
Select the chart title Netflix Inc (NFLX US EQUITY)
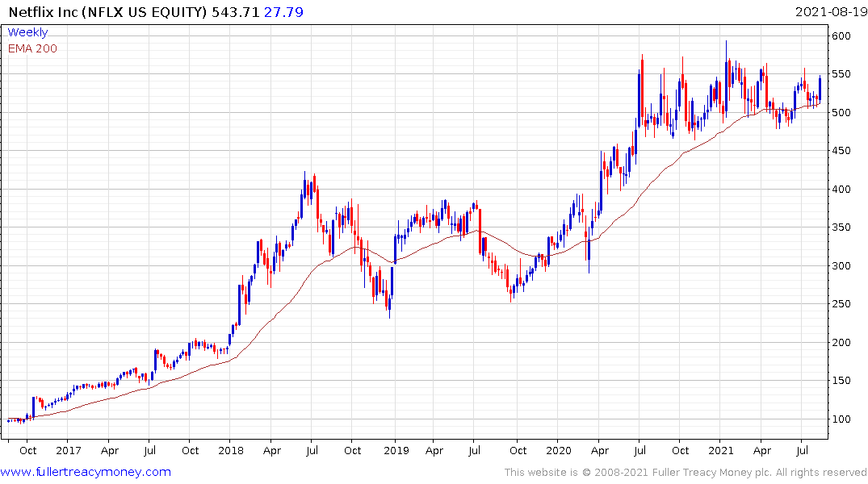click(108, 12)
